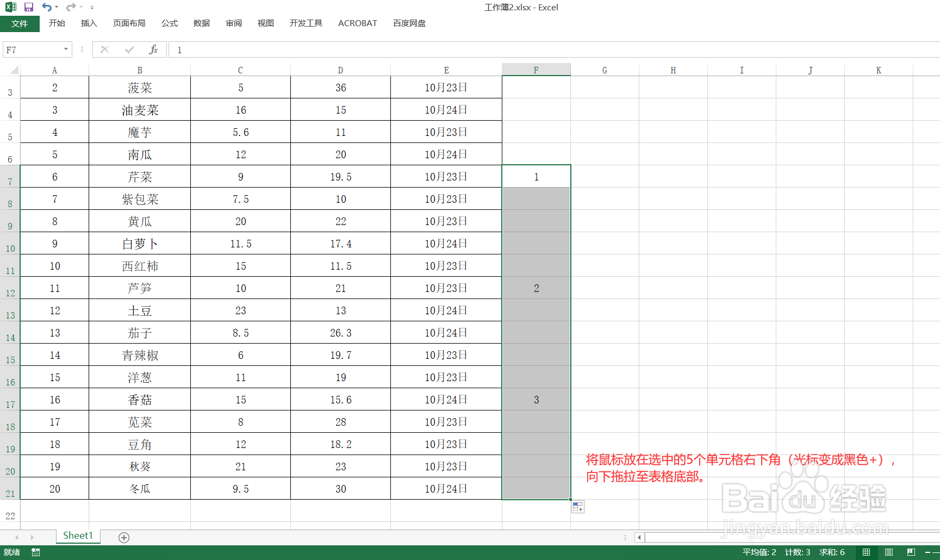Click the Save icon in quick access toolbar
Image resolution: width=940 pixels, height=560 pixels.
click(x=29, y=7)
